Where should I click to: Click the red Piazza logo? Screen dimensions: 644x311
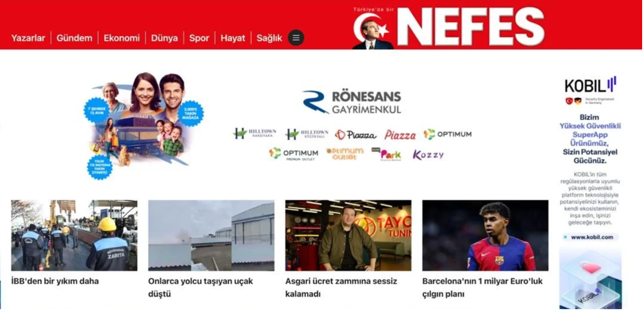coord(400,135)
